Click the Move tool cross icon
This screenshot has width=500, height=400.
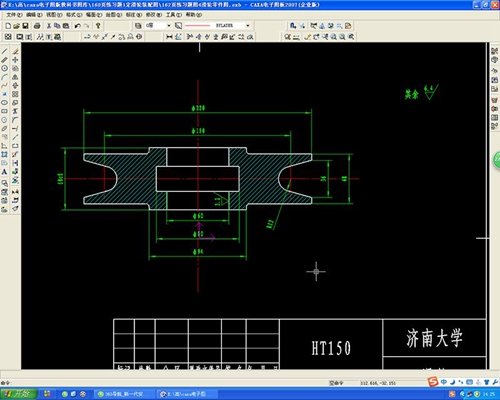[15, 60]
